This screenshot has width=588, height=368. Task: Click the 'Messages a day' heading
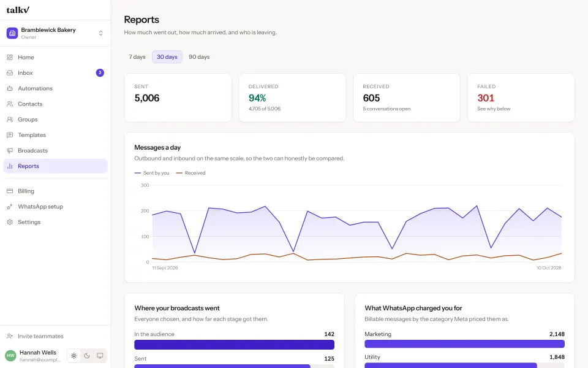157,148
